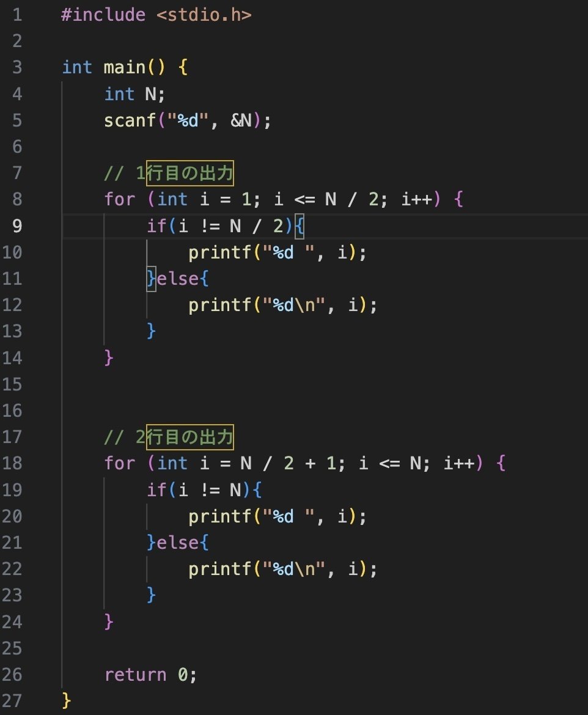The image size is (588, 715).
Task: Click the pink closing brace on line 14
Action: coord(109,358)
